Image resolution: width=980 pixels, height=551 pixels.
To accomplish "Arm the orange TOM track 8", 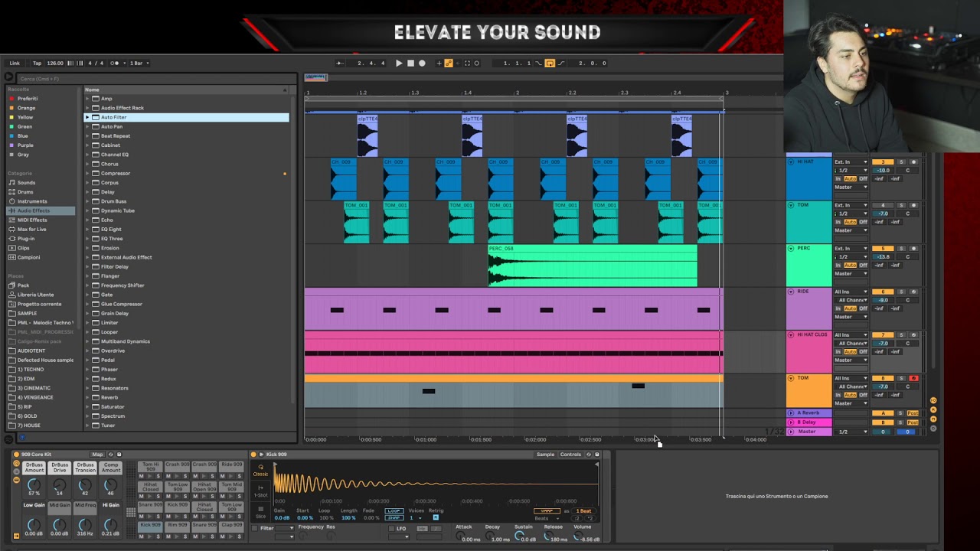I will [913, 378].
